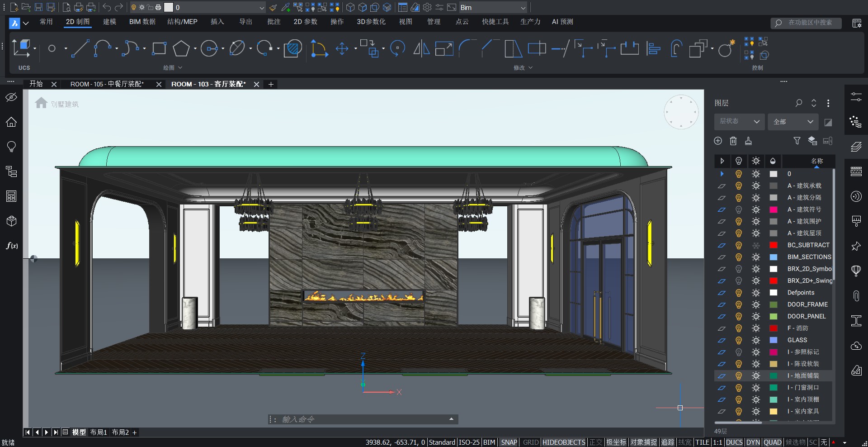Select the Mirror tool

(421, 48)
